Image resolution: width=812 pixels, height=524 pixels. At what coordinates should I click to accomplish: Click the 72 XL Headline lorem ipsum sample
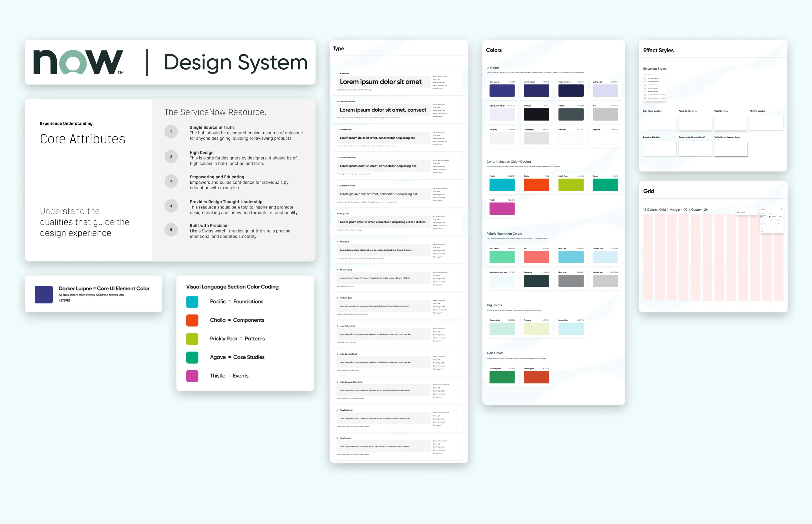(380, 82)
